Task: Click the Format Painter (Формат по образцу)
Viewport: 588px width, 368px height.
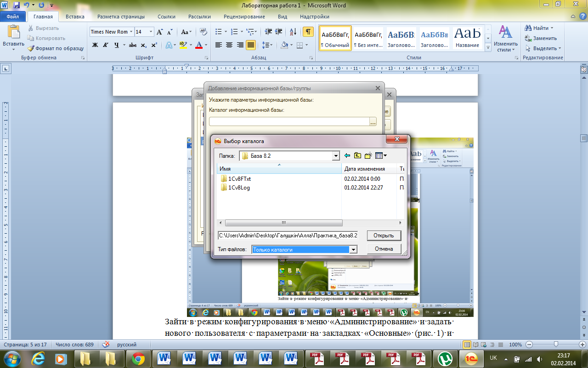Action: coord(56,48)
